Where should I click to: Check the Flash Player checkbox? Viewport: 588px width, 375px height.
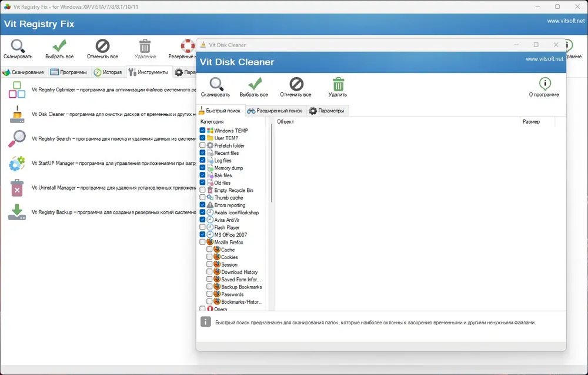202,227
